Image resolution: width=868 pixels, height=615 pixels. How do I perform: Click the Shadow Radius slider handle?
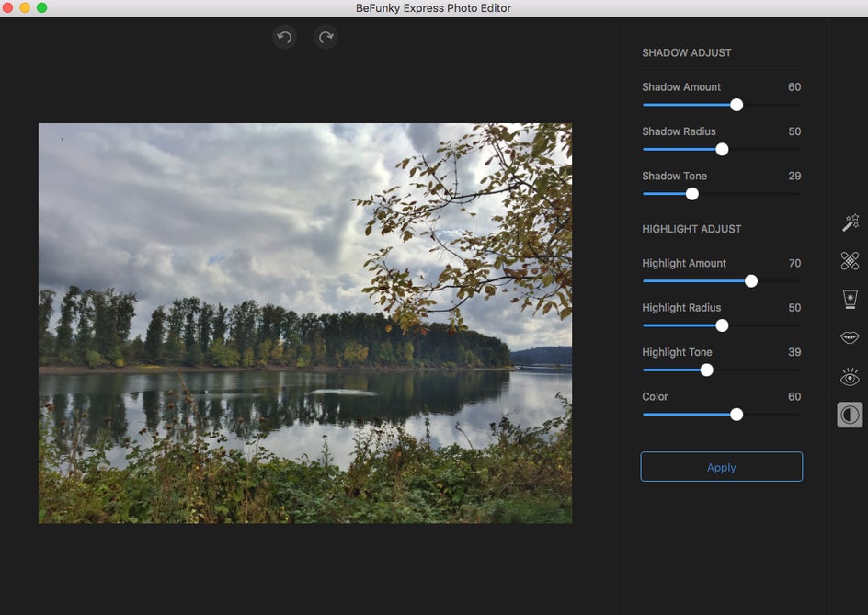[x=722, y=149]
